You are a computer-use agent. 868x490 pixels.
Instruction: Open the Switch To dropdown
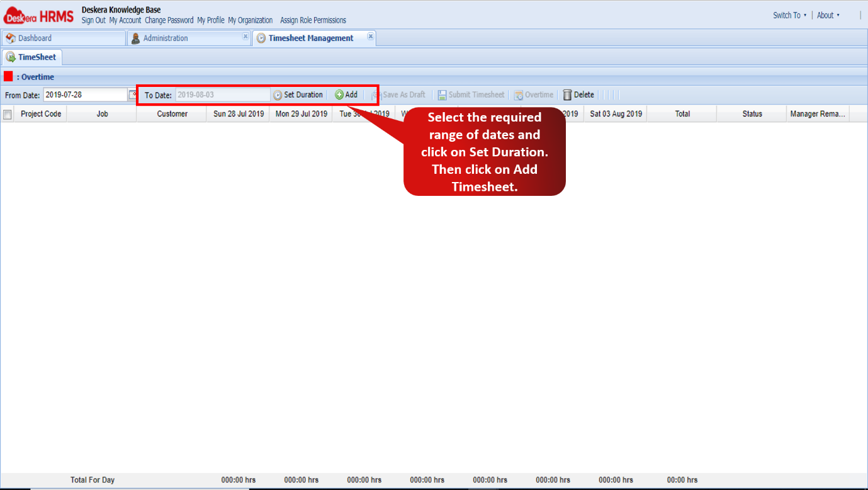(x=788, y=15)
